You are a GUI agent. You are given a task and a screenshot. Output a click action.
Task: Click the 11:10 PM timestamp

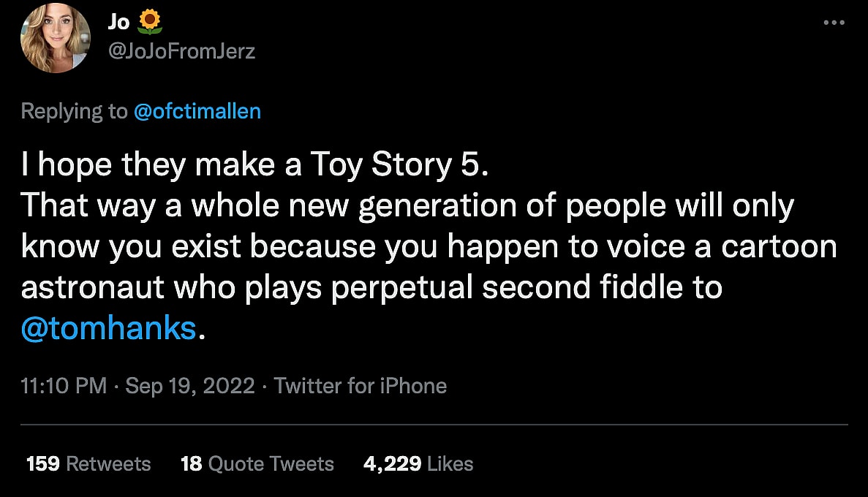point(64,385)
